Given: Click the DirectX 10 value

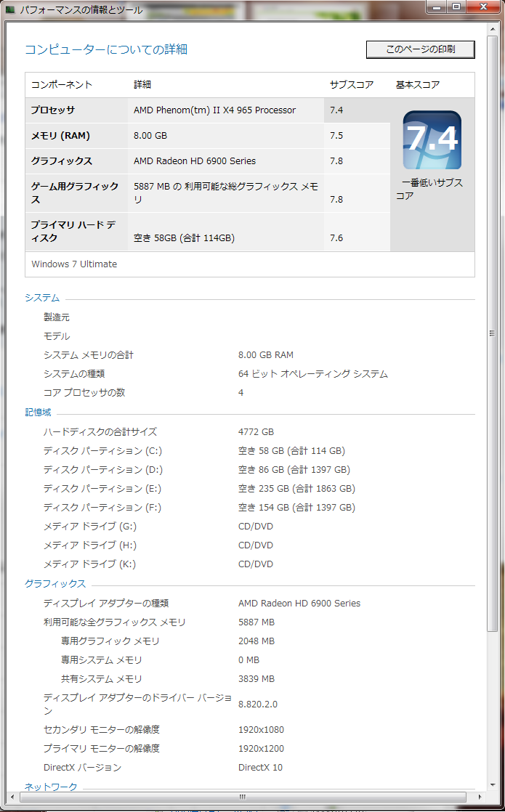Looking at the screenshot, I should tap(261, 768).
